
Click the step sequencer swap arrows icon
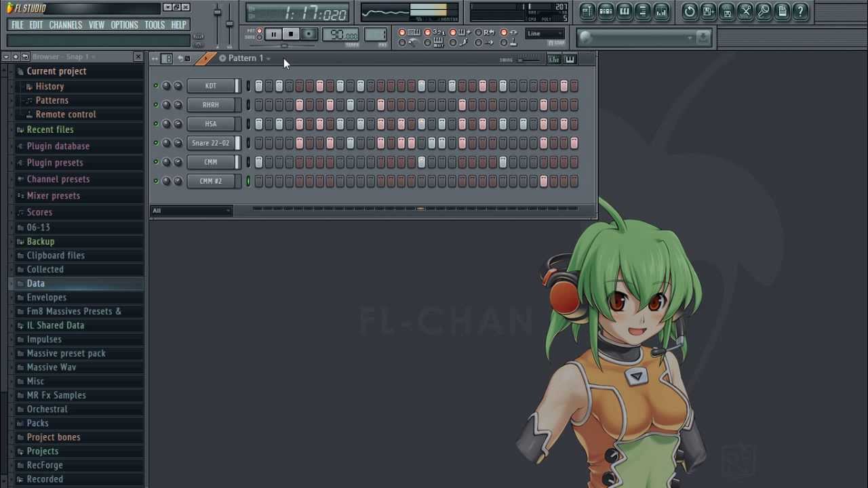click(x=155, y=58)
